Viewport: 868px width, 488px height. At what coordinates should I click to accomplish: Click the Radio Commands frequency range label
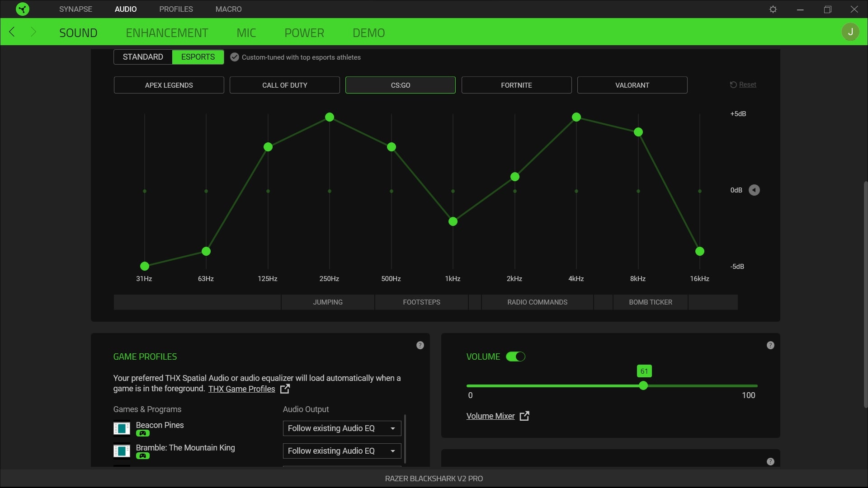click(x=537, y=302)
